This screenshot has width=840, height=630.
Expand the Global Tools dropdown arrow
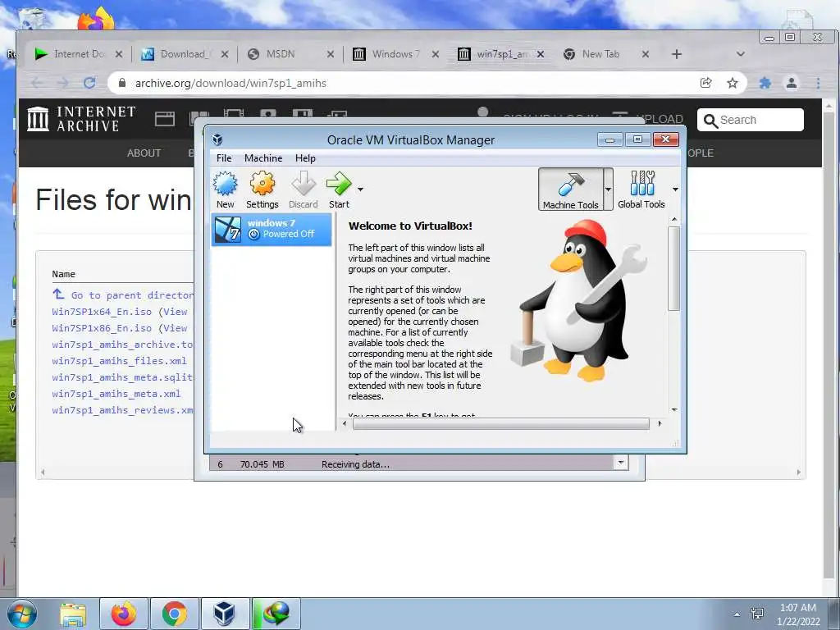[x=675, y=189]
